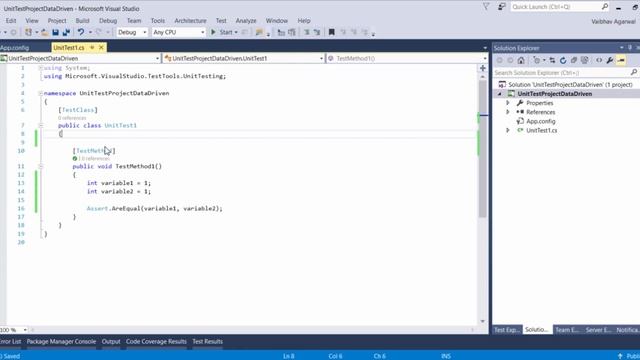Expand the References node in Solution Explorer

[508, 112]
